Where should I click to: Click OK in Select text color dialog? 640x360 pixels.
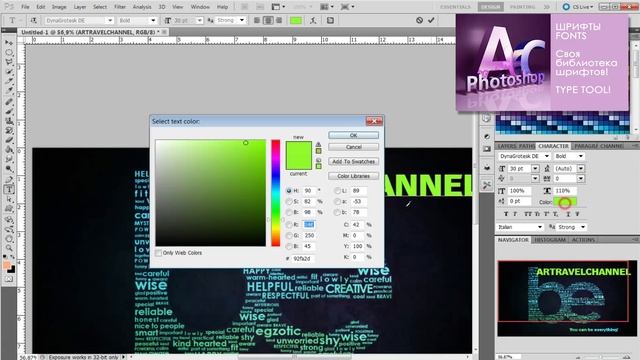coord(353,135)
